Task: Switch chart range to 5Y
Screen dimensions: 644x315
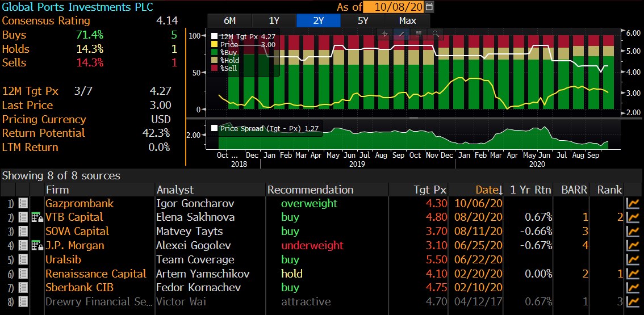Action: pyautogui.click(x=363, y=20)
